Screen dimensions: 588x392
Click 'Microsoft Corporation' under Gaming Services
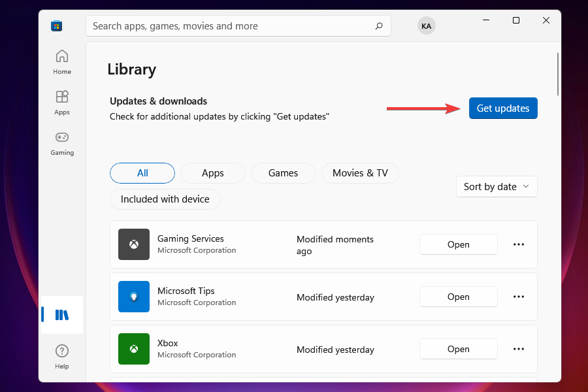197,250
